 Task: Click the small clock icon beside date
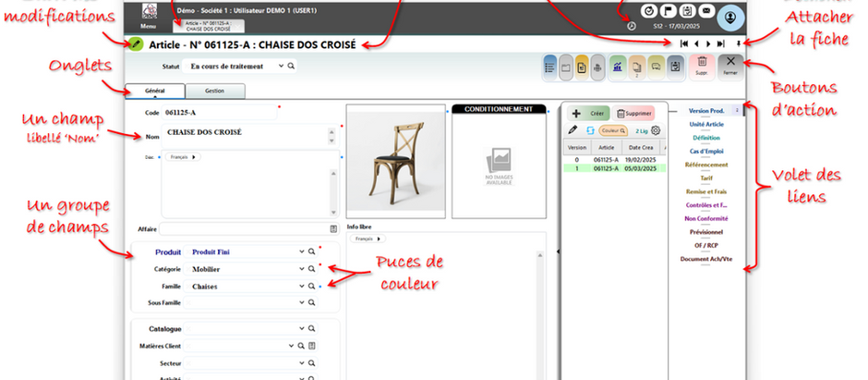[x=632, y=26]
